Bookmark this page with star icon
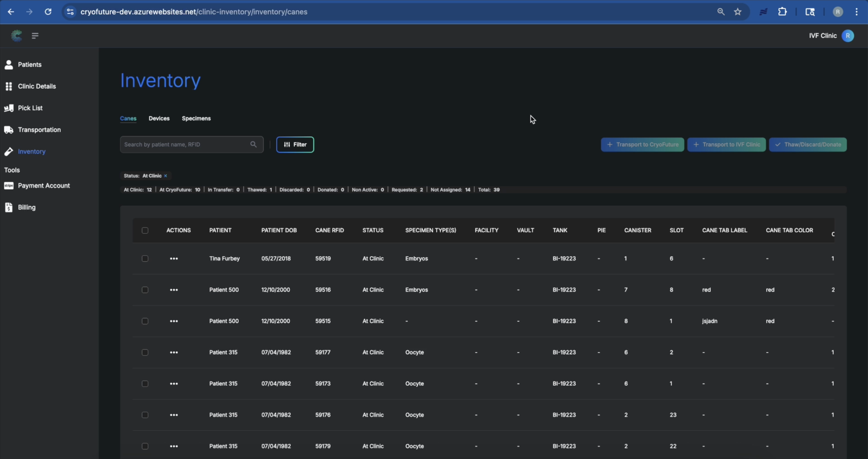The width and height of the screenshot is (868, 459). pyautogui.click(x=738, y=12)
